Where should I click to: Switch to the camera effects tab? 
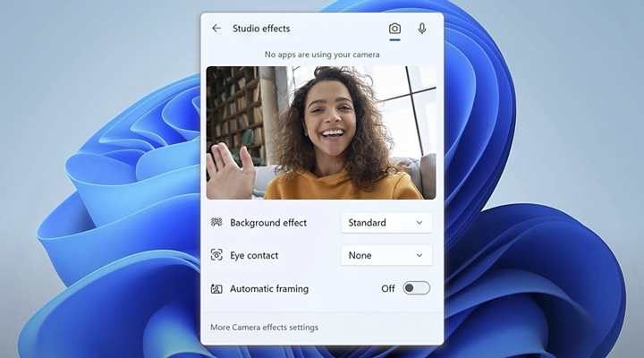click(x=394, y=29)
